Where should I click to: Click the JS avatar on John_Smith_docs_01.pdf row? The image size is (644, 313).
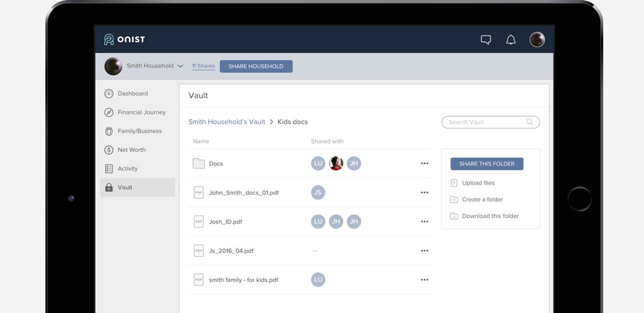click(318, 192)
